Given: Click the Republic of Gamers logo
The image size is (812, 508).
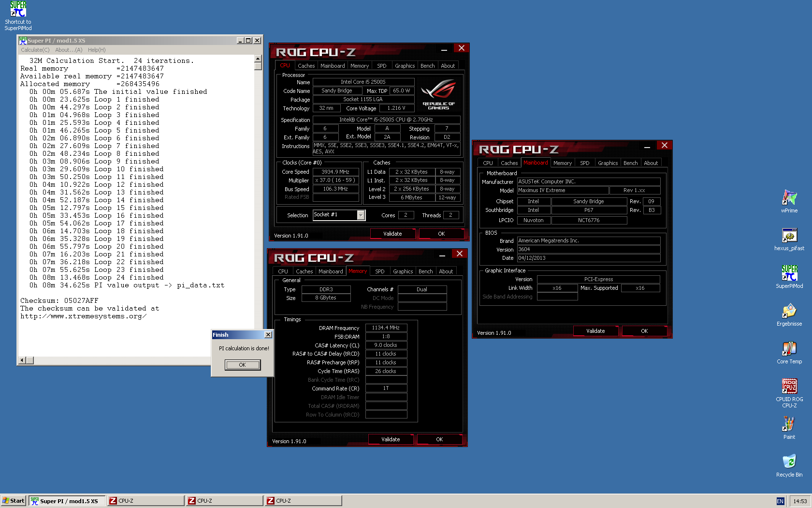Looking at the screenshot, I should click(x=438, y=95).
